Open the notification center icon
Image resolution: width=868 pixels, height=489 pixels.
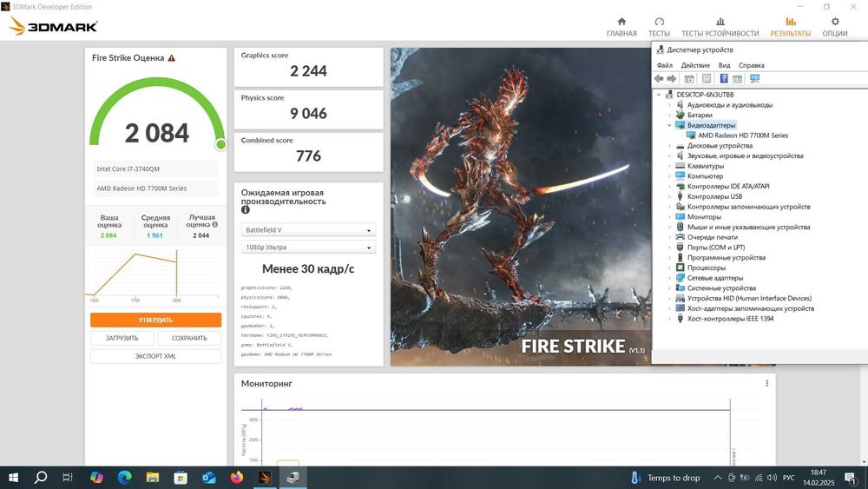point(851,478)
